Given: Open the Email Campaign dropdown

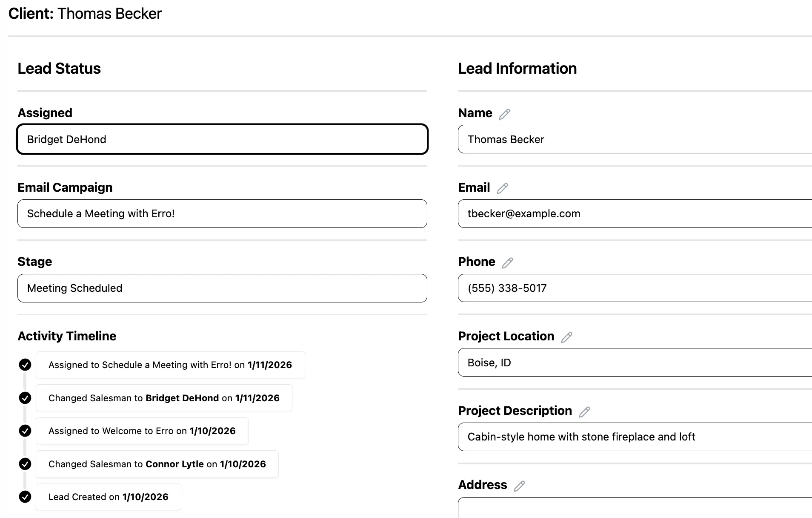Looking at the screenshot, I should click(x=222, y=214).
